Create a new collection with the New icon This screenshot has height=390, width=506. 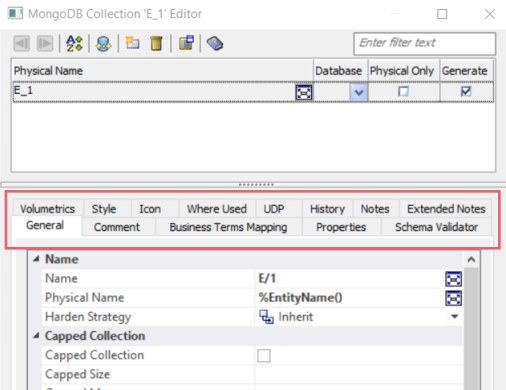tap(132, 43)
